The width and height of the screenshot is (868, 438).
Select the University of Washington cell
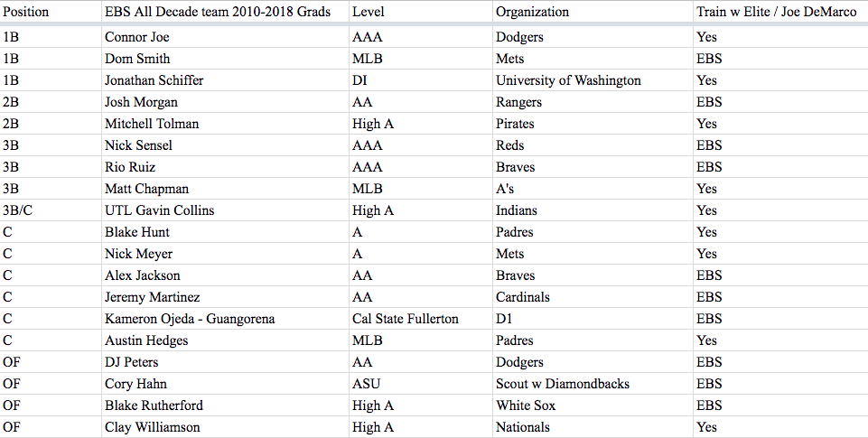coord(593,80)
